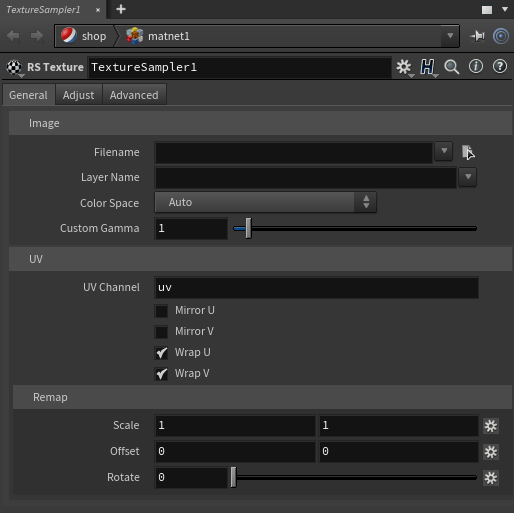Switch to the Advanced tab

coord(134,95)
